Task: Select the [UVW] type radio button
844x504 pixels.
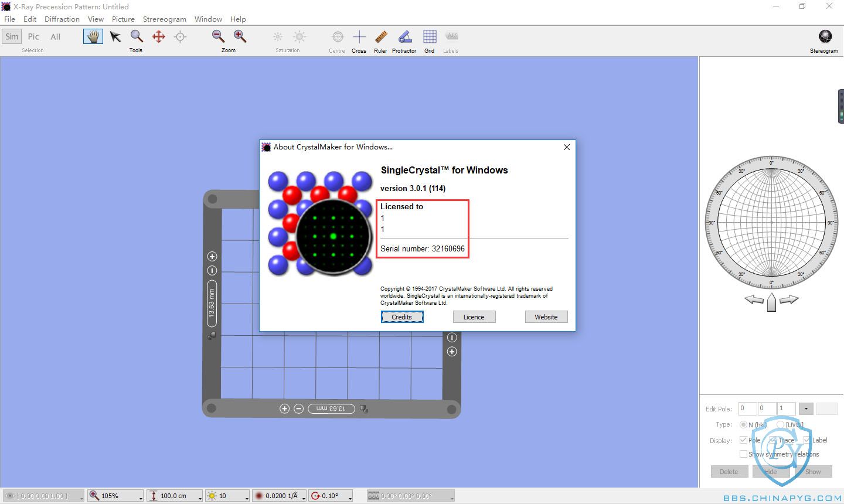Action: 780,424
